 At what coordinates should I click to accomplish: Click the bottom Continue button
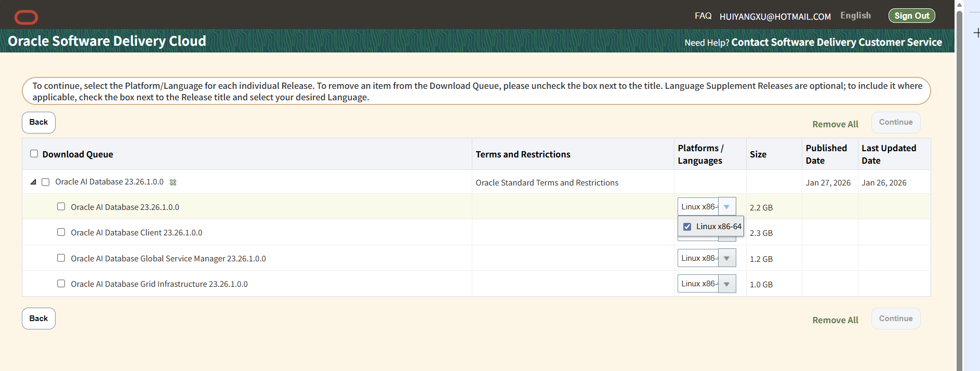896,319
